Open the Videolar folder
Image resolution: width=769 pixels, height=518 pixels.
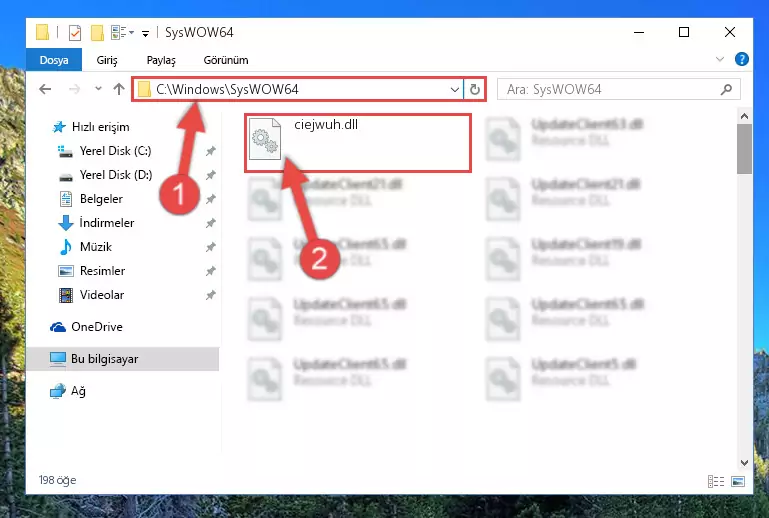[x=102, y=295]
